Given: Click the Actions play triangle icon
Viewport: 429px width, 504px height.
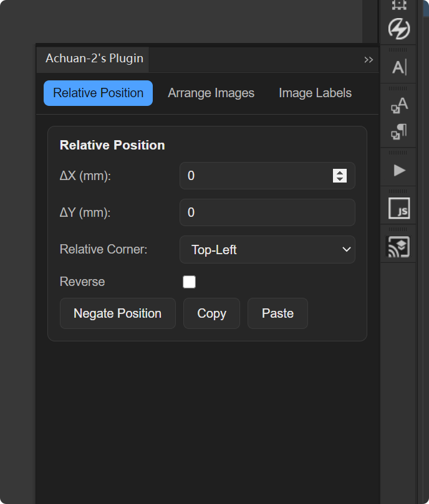Looking at the screenshot, I should pyautogui.click(x=399, y=170).
